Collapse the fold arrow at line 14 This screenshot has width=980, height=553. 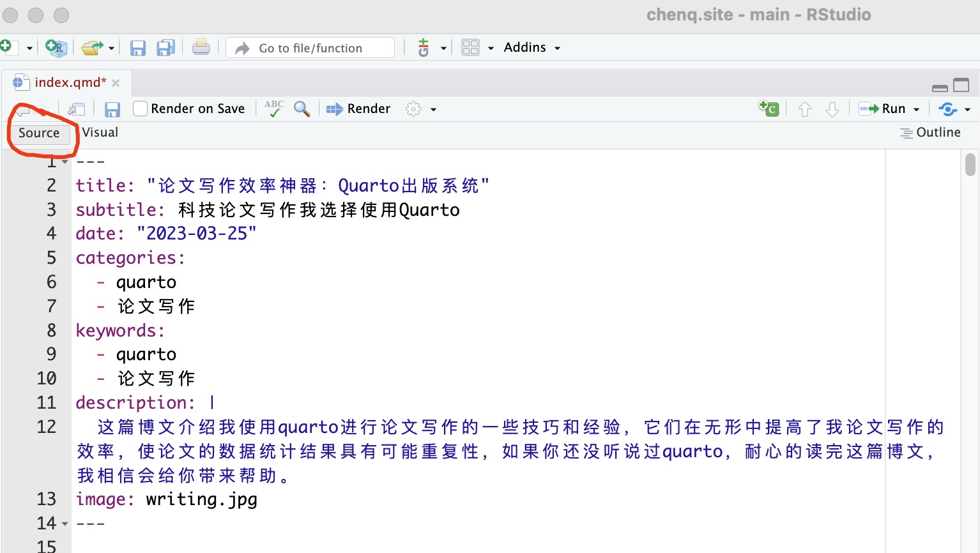pos(65,524)
